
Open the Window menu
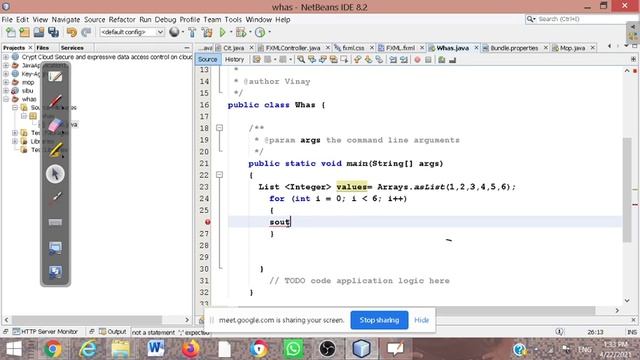258,20
